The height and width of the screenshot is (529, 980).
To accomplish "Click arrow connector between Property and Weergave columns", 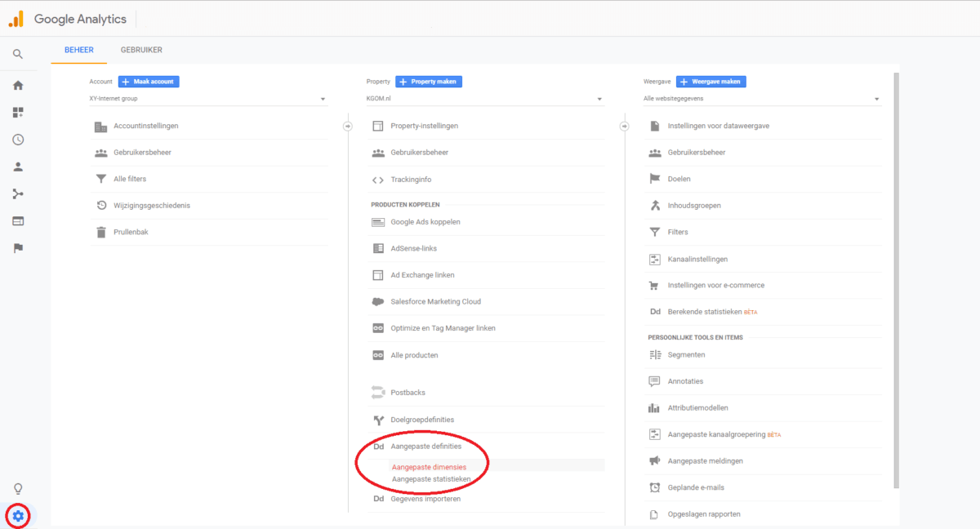I will tap(625, 127).
